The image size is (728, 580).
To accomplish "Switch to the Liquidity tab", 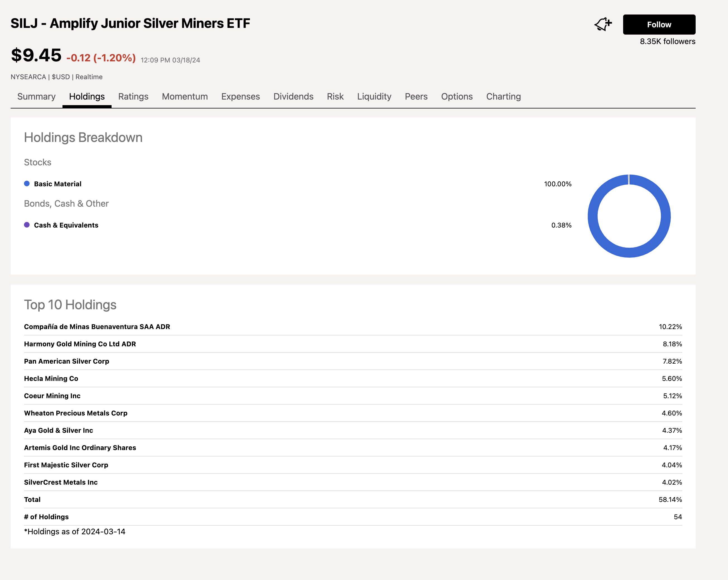I will pos(374,96).
